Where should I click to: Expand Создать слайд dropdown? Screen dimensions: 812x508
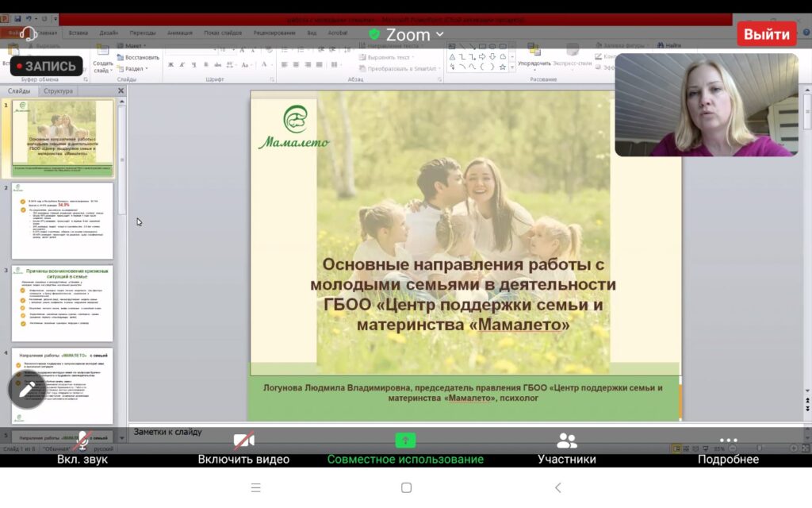[102, 67]
